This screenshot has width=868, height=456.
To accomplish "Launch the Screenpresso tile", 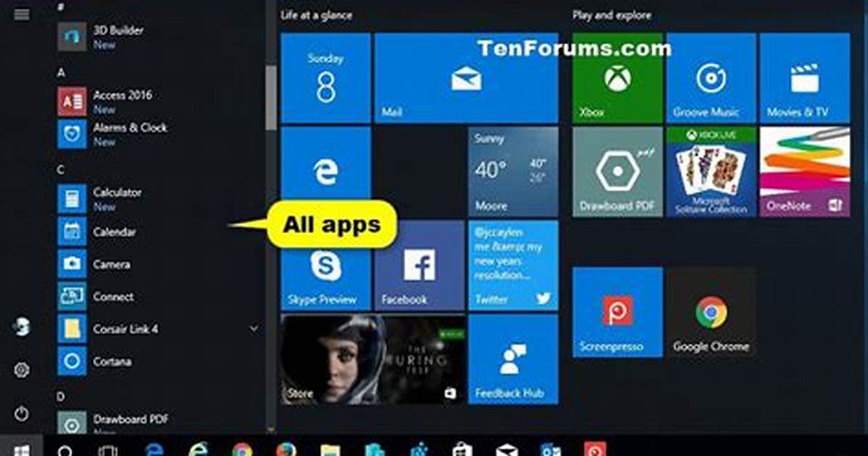I will coord(617,312).
